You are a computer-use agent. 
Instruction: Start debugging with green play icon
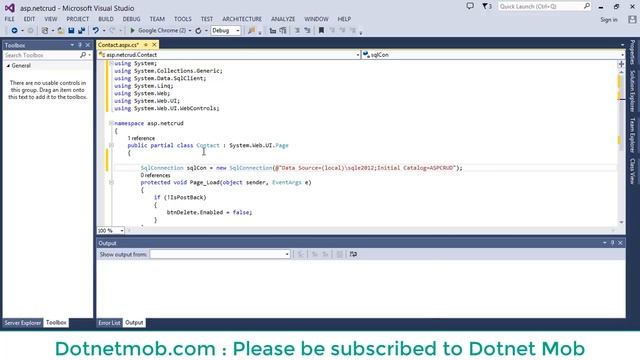tap(132, 31)
